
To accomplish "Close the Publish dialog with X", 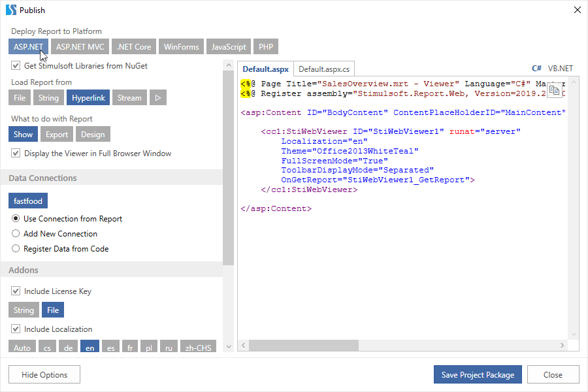I will [x=578, y=10].
